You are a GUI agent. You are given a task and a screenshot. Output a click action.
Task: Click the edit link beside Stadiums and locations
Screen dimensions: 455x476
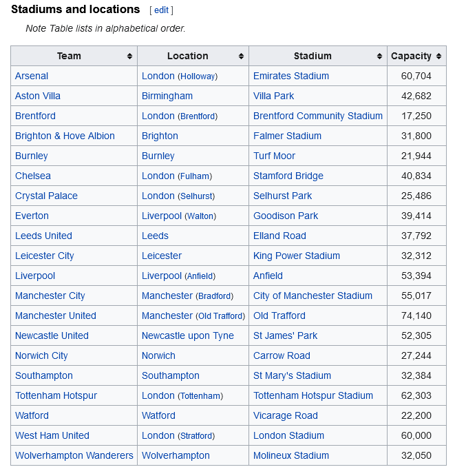click(x=161, y=10)
